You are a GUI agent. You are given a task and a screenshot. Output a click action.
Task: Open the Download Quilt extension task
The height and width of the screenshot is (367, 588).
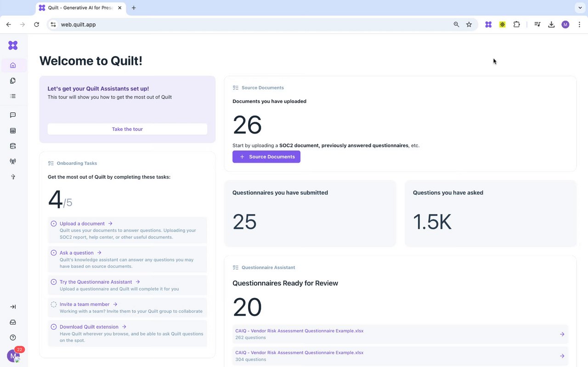pos(128,333)
